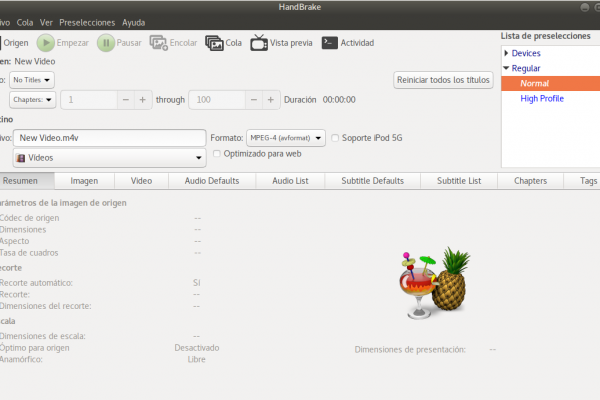
Task: Switch to the Audio List tab
Action: (x=290, y=181)
